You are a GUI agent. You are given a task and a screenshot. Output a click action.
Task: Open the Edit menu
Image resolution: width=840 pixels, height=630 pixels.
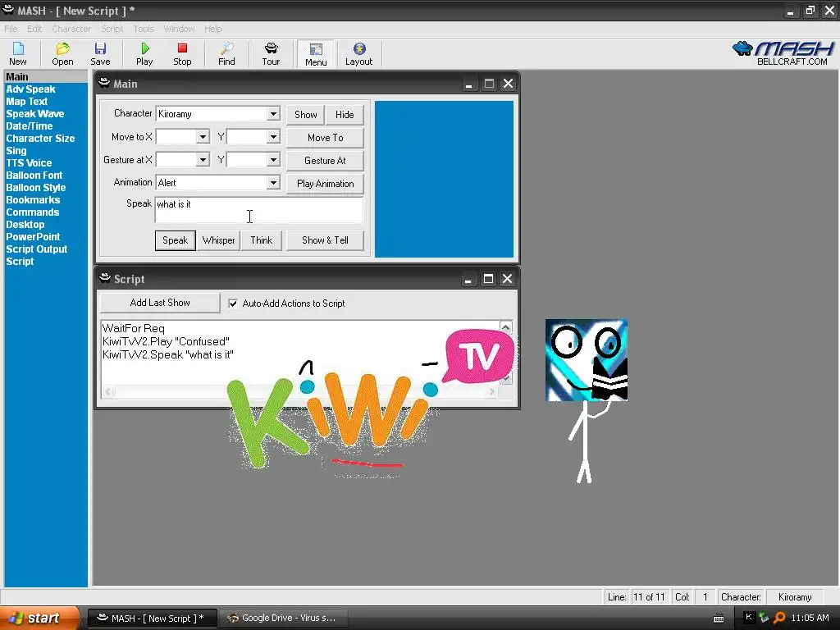(x=34, y=29)
